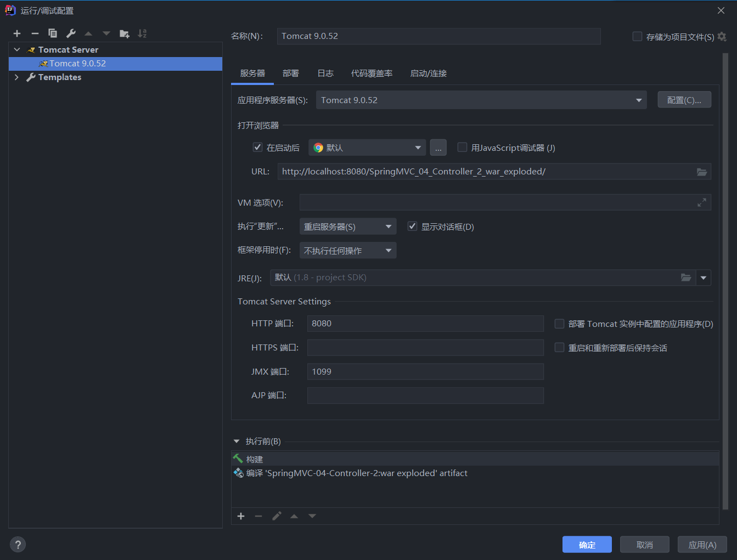
Task: Click the 应用(A) button
Action: 702,544
